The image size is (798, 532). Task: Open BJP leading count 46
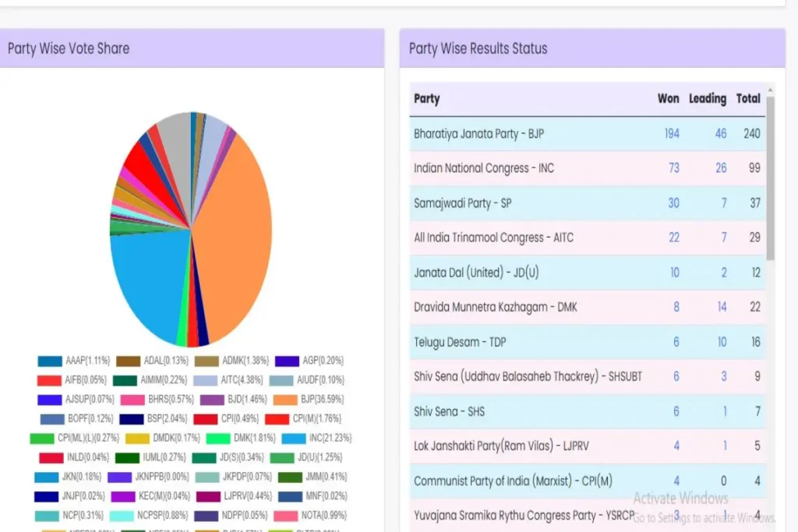pos(721,134)
